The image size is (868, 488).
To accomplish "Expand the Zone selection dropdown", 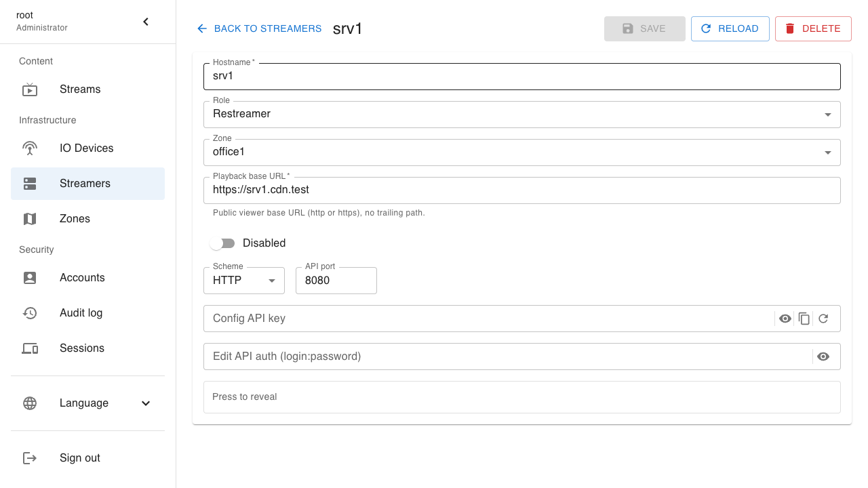I will point(827,152).
